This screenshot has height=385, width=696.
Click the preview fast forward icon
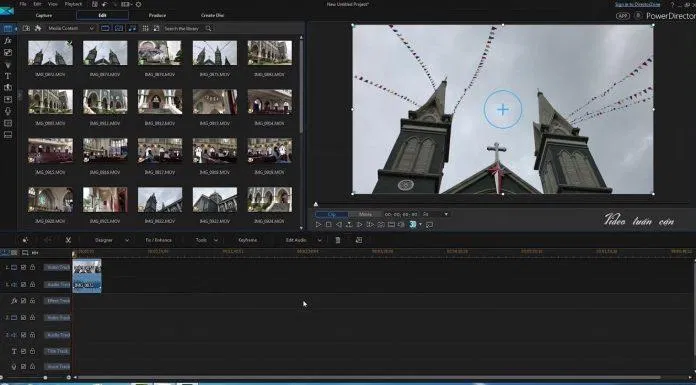pyautogui.click(x=370, y=225)
